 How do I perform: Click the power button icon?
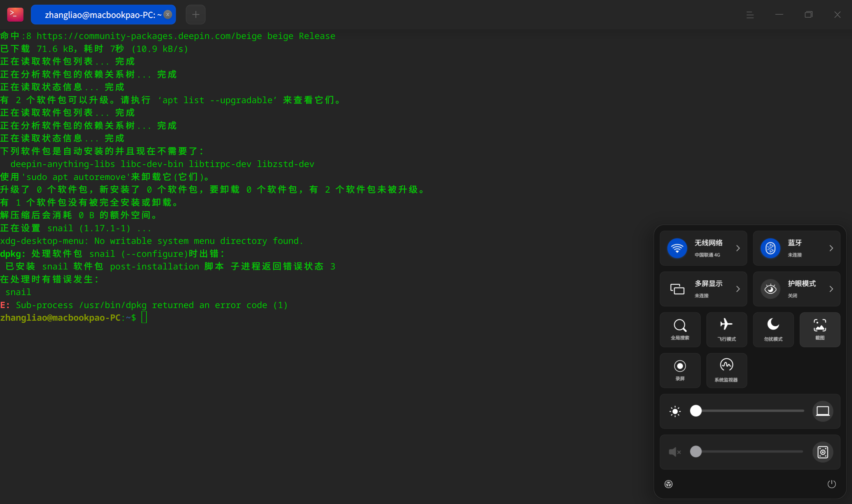[832, 484]
